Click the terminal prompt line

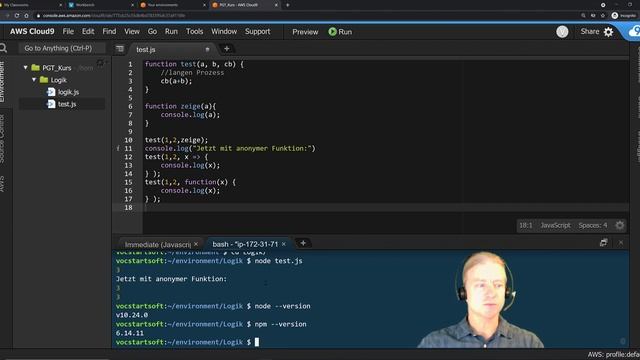187,342
